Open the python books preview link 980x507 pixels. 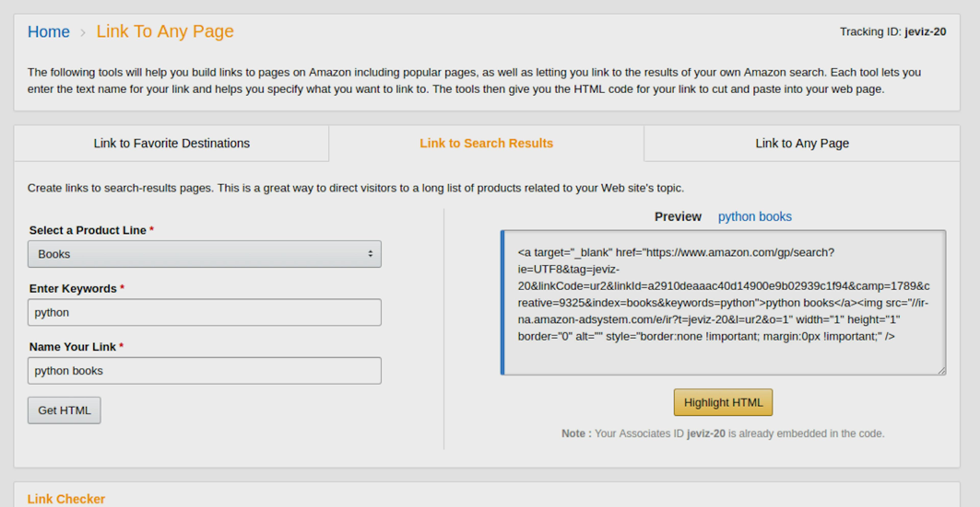tap(755, 217)
